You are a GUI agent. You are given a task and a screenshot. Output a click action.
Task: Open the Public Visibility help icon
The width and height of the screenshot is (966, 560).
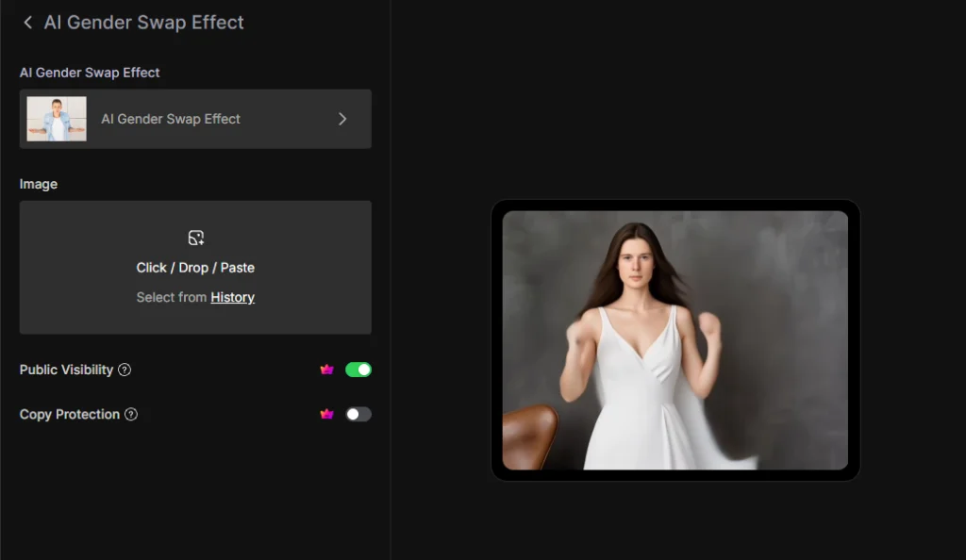point(125,370)
